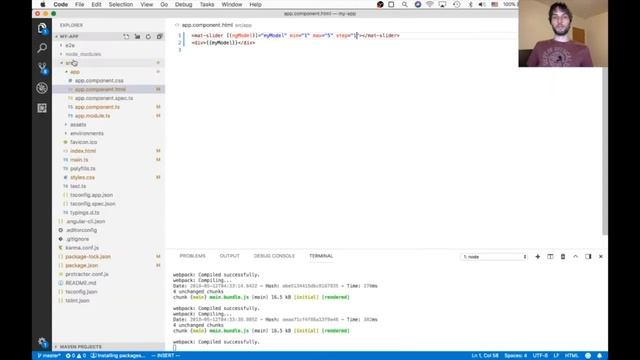Open the Manage gear at sidebar bottom
The image size is (640, 360).
tap(42, 342)
